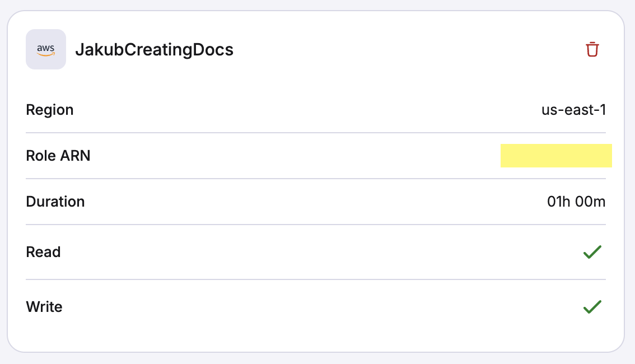
Task: Open the Region selector showing us-east-1
Action: click(574, 110)
